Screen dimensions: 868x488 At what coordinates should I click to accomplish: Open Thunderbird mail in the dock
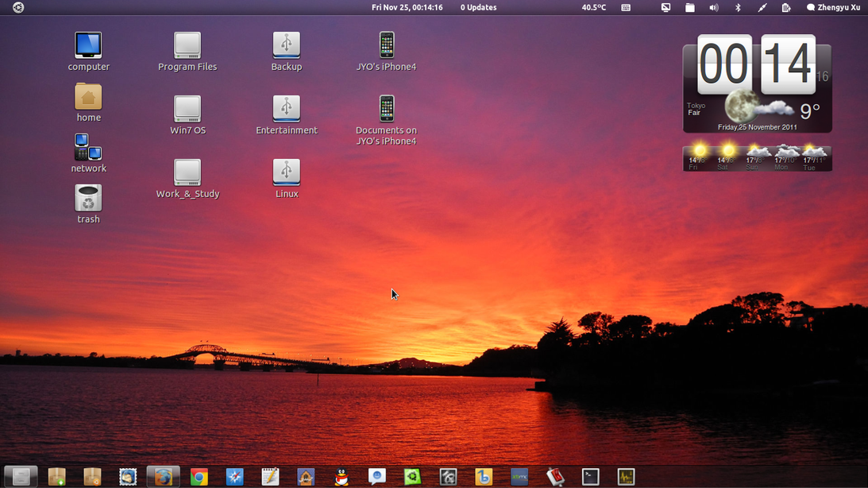[128, 477]
